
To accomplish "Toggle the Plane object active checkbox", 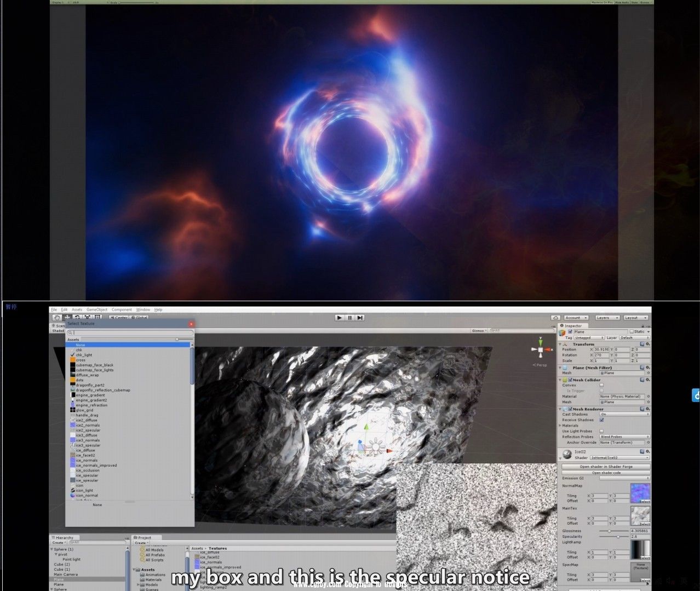I will coord(570,332).
